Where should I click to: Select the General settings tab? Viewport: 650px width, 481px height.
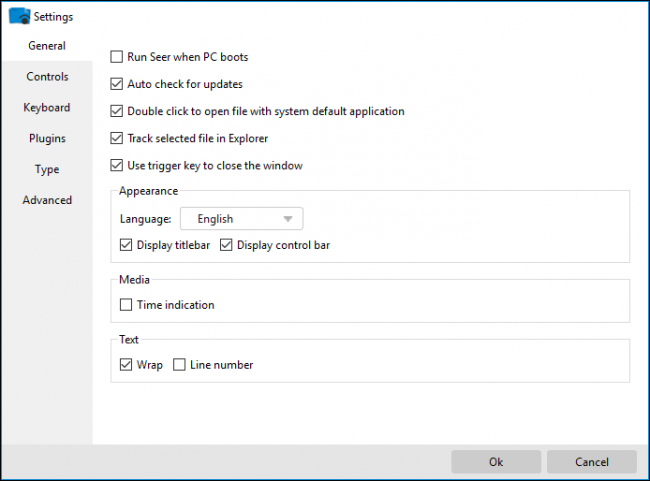tap(47, 46)
